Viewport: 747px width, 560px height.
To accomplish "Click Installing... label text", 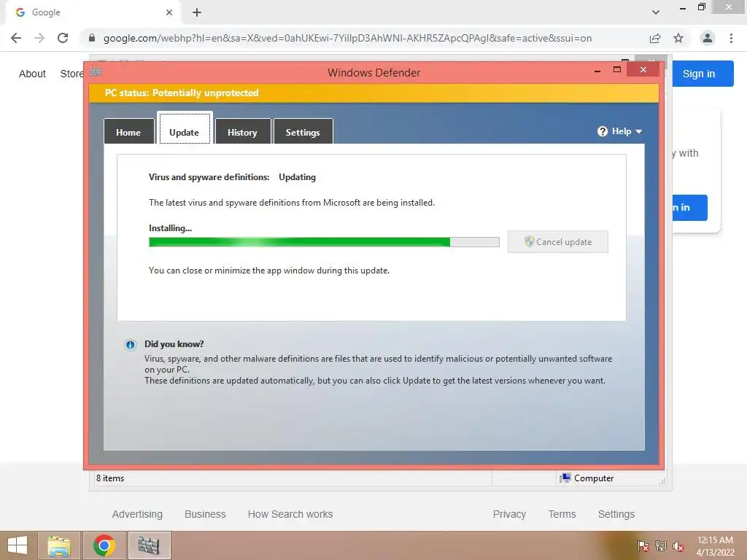I will click(x=170, y=228).
